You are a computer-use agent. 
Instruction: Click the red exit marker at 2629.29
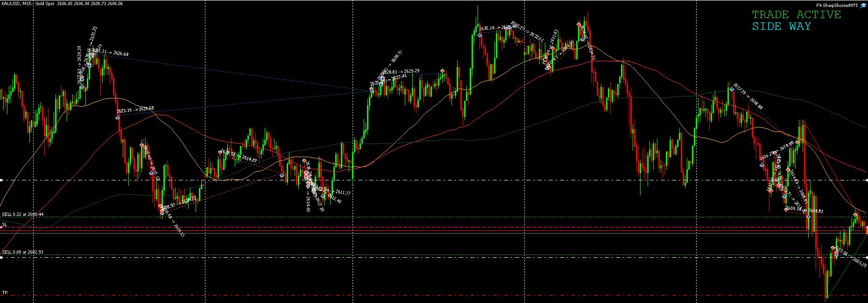coord(442,71)
